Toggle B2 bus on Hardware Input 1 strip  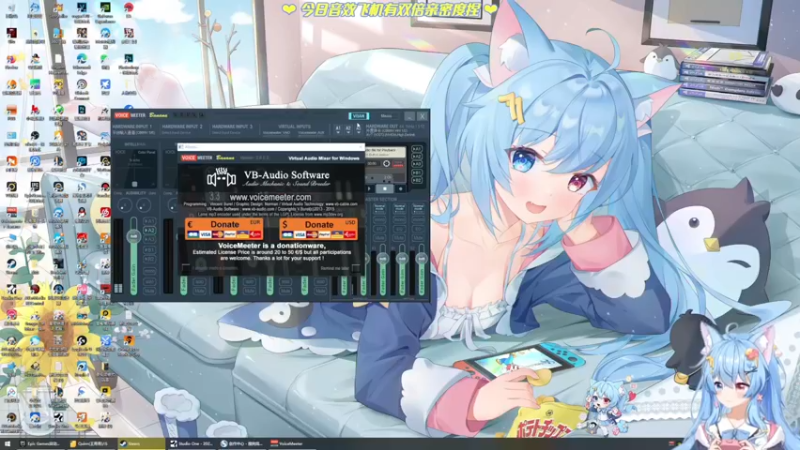149,259
